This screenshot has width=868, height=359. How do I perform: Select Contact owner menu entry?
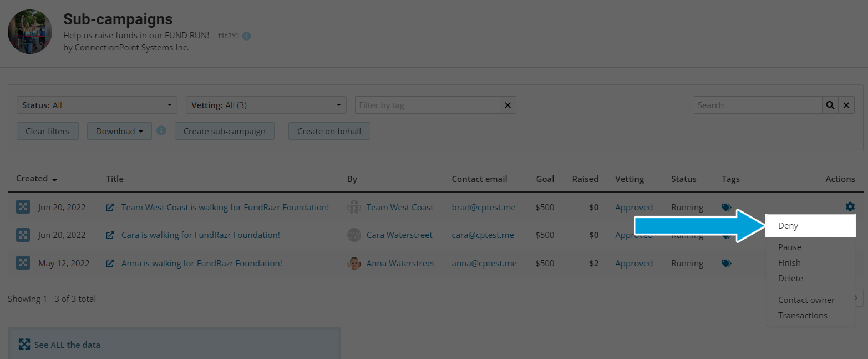click(806, 300)
